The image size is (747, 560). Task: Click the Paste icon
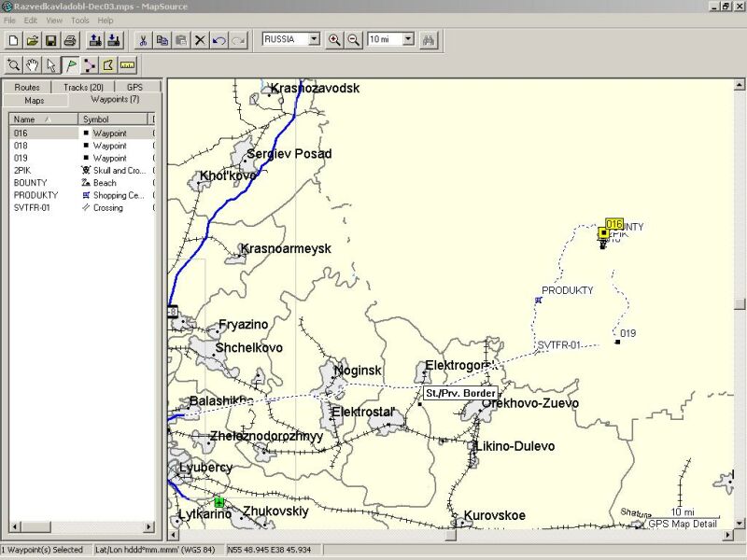tap(181, 40)
